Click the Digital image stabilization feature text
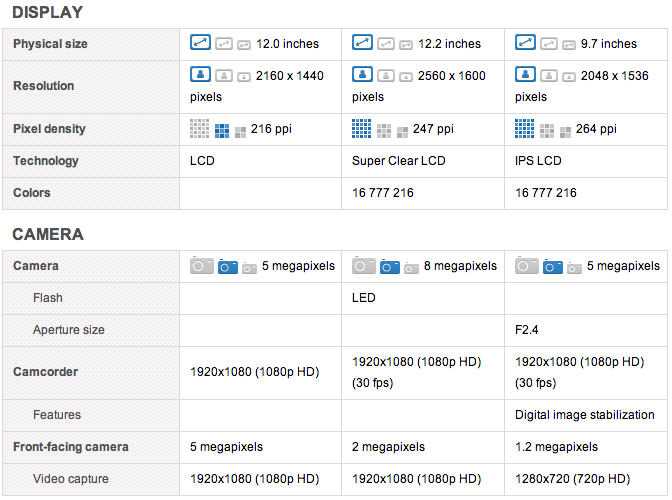Screen dimensions: 672x500 coord(584,415)
